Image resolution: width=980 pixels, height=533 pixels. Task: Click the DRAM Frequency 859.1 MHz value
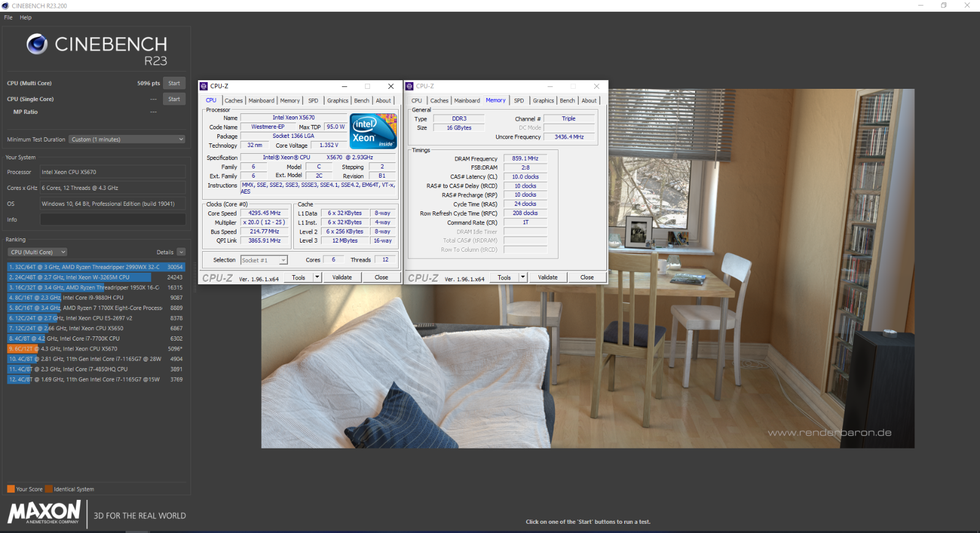point(526,158)
